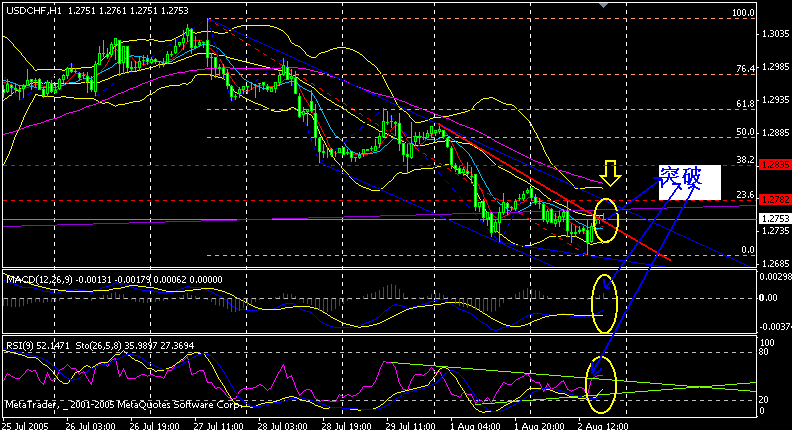The width and height of the screenshot is (792, 430).
Task: Click the MACD zero line value 0.00
Action: click(768, 298)
